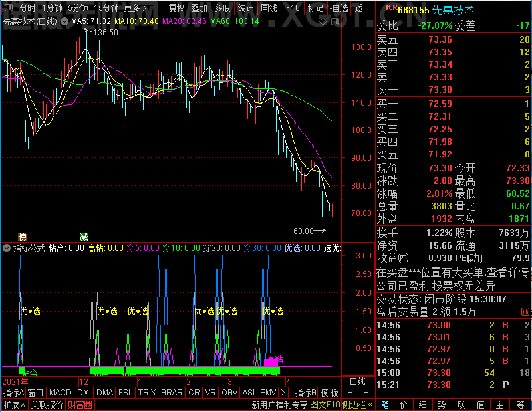
Task: Select the 标记 mark function
Action: 315,8
